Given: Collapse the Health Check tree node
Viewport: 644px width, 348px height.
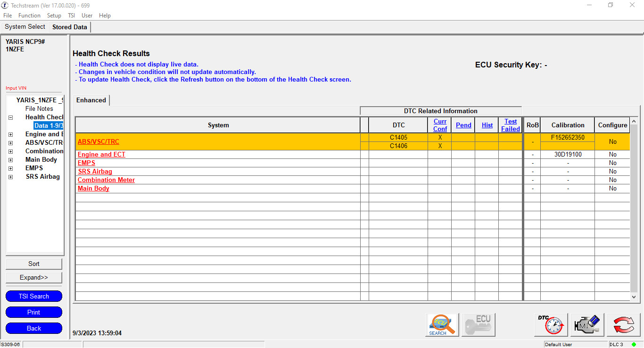Looking at the screenshot, I should click(x=10, y=117).
